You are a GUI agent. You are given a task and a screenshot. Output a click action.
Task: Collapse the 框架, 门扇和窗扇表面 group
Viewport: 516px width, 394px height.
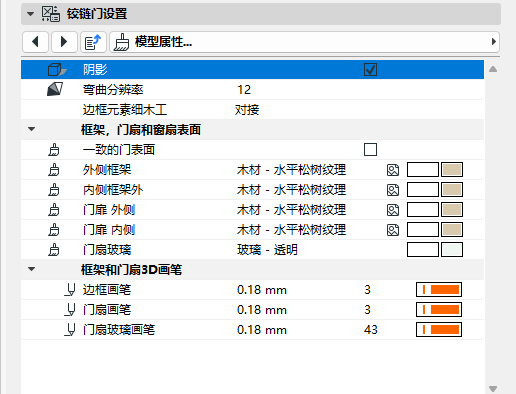click(x=32, y=129)
